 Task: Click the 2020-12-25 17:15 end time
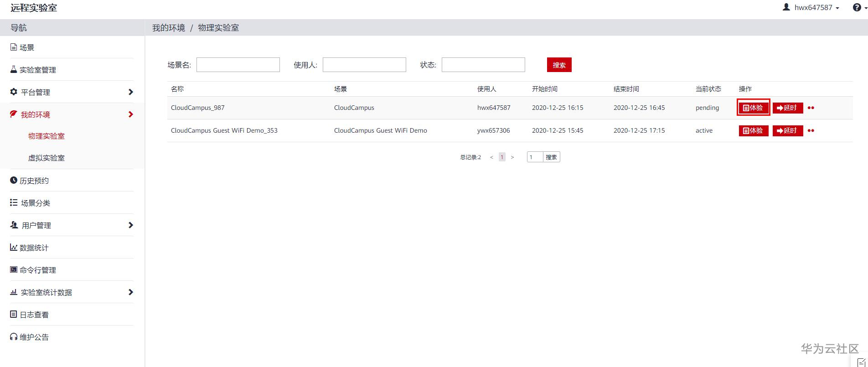[639, 131]
